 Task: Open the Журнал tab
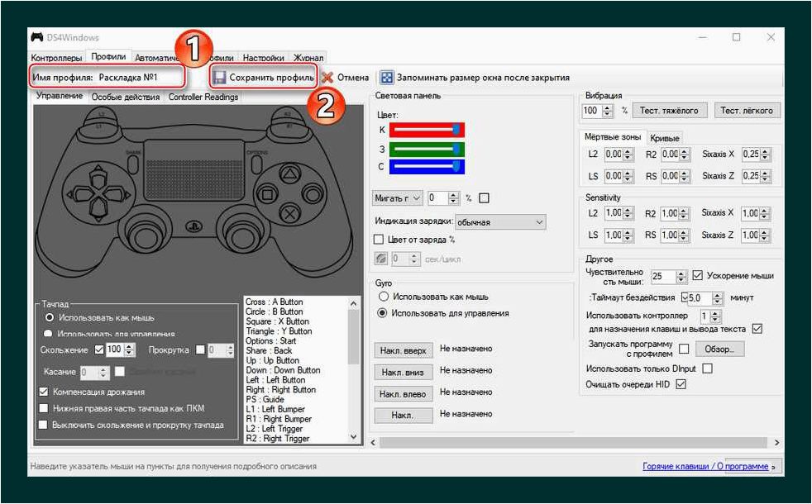(308, 58)
